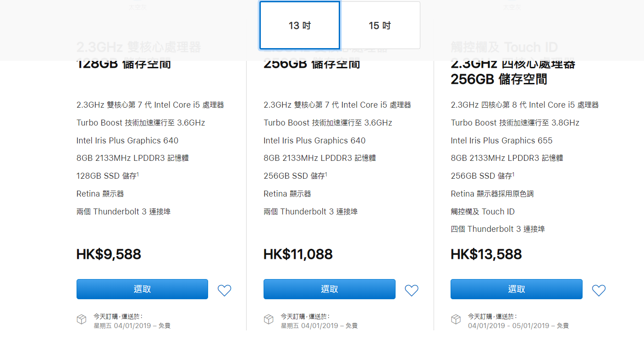Click the HK$13,588 price text
Image resolution: width=644 pixels, height=362 pixels.
coord(486,254)
